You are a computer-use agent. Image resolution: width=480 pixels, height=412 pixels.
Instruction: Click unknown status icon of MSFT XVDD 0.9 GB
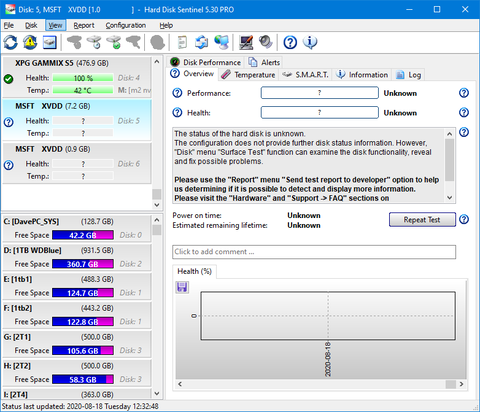click(x=9, y=165)
